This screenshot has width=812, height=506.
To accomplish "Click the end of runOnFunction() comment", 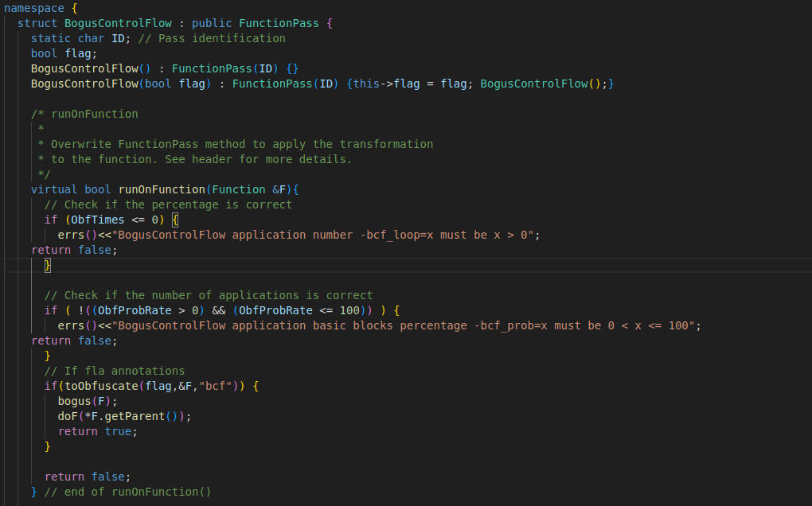I will (127, 492).
